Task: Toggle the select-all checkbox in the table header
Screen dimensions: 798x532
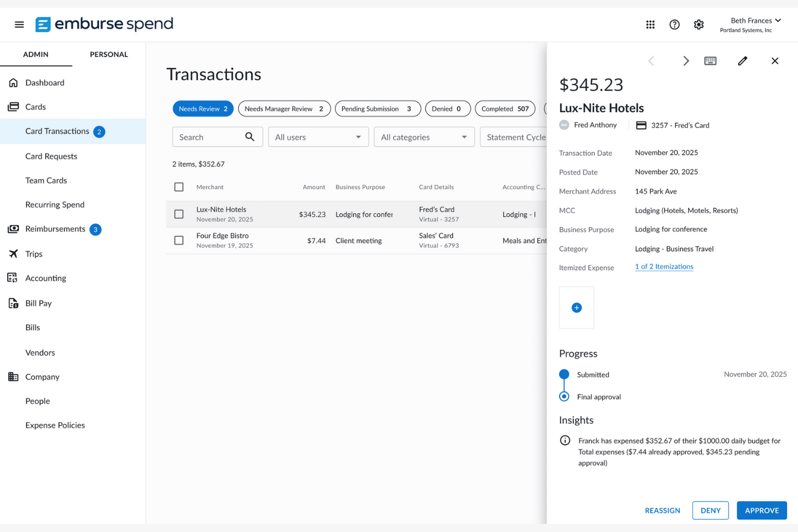Action: (x=179, y=186)
